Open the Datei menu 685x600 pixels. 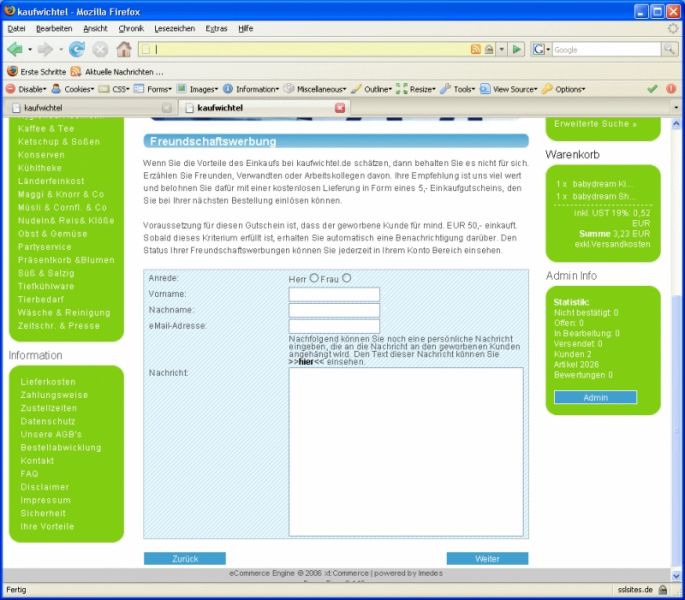coord(17,28)
